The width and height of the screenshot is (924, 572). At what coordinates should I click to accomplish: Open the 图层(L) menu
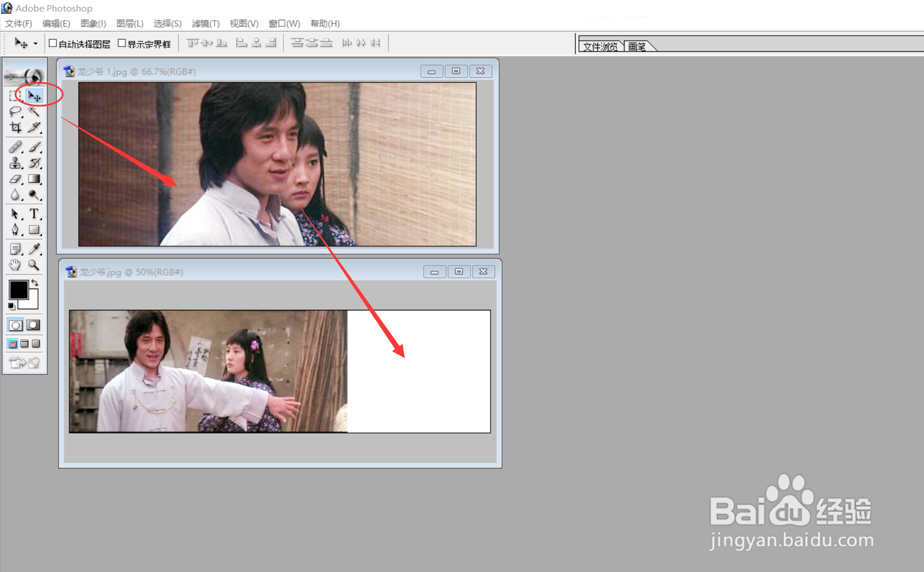point(130,24)
